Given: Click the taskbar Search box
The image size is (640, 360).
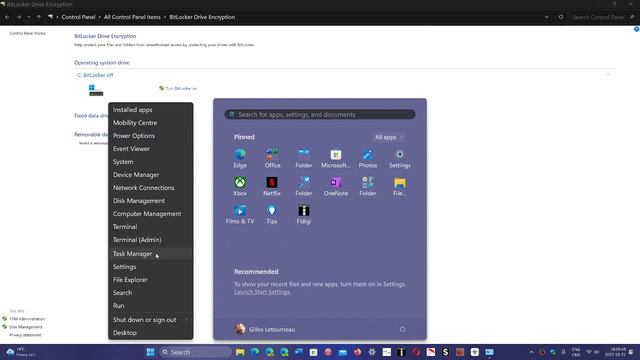Looking at the screenshot, I should click(x=196, y=352).
